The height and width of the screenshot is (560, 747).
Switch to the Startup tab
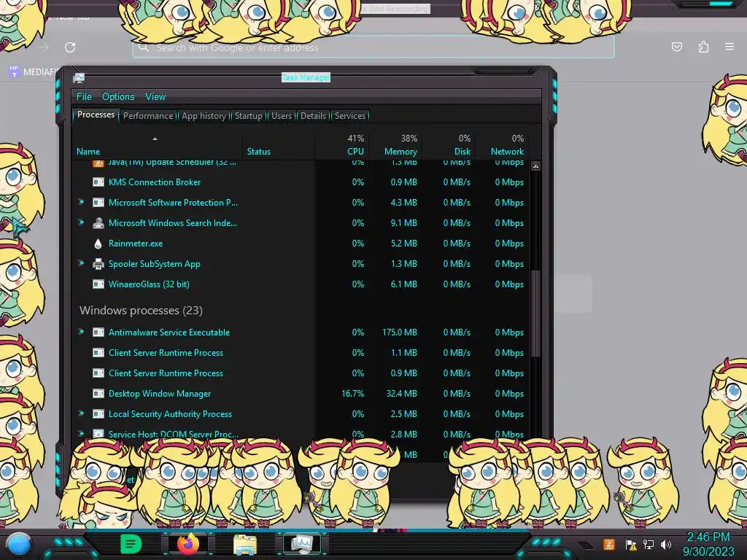(x=248, y=116)
